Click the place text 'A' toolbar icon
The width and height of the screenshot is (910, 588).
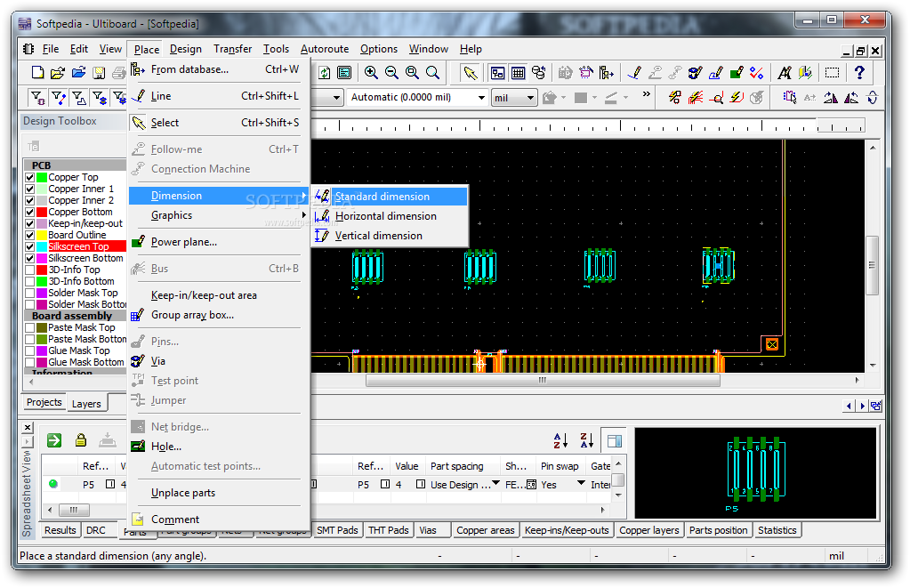(784, 73)
